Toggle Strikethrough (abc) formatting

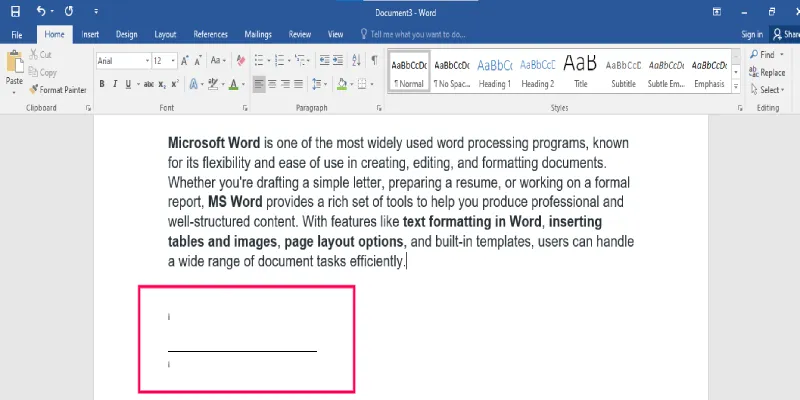[149, 84]
